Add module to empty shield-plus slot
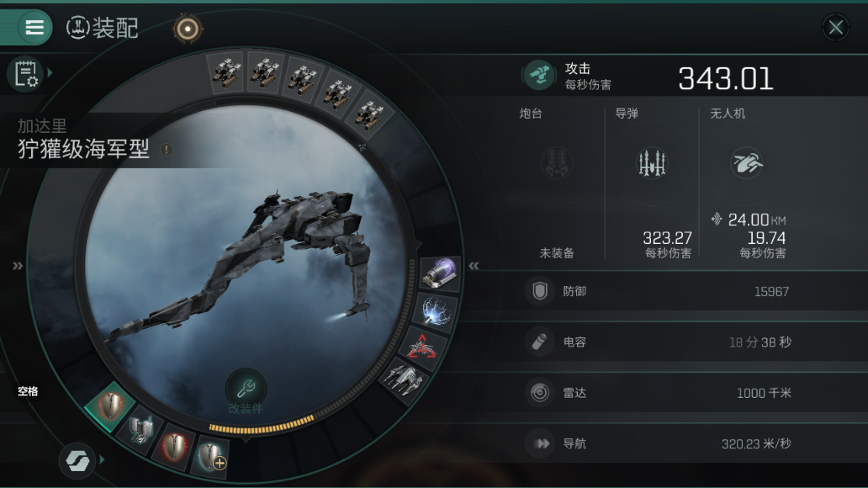 pos(211,456)
